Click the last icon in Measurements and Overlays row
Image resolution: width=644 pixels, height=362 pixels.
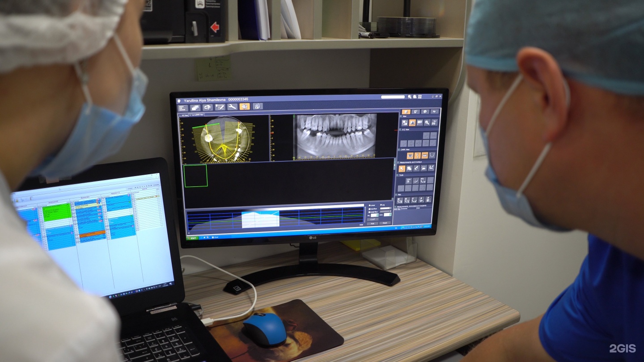(x=431, y=168)
